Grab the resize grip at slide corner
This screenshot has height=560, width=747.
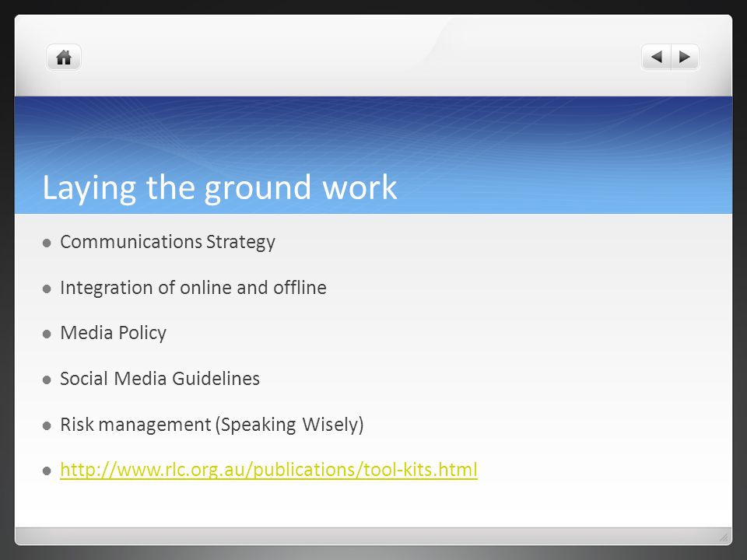[x=724, y=537]
